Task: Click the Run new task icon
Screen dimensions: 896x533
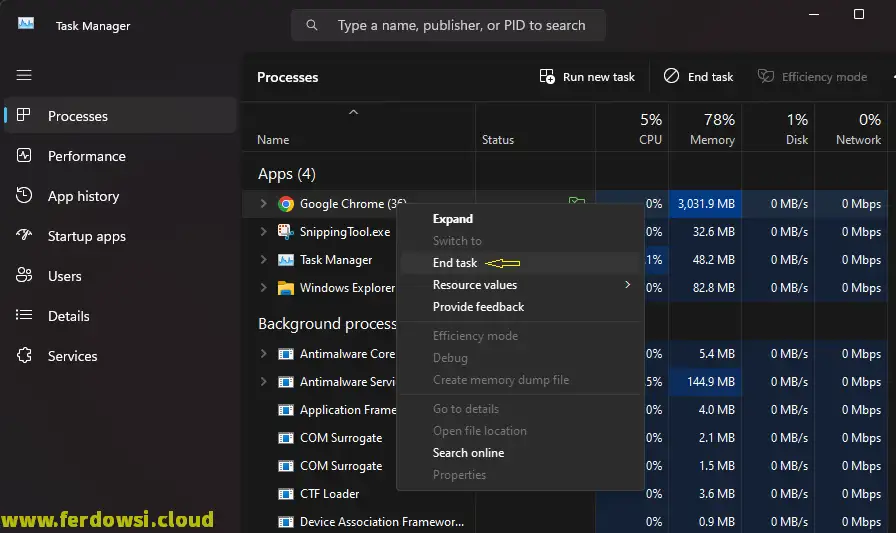Action: (x=547, y=77)
